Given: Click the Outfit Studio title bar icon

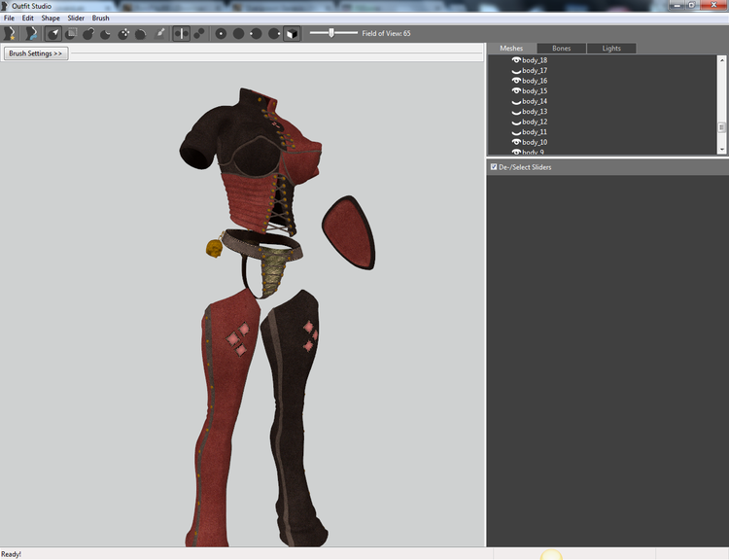Looking at the screenshot, I should [x=5, y=6].
